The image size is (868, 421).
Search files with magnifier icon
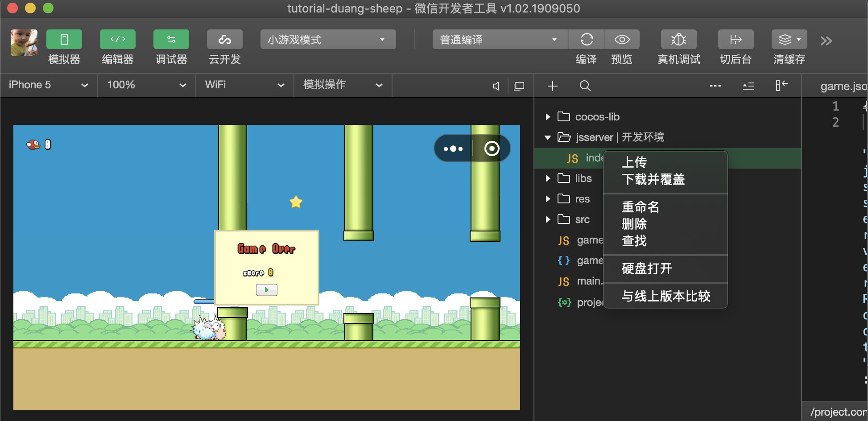585,86
